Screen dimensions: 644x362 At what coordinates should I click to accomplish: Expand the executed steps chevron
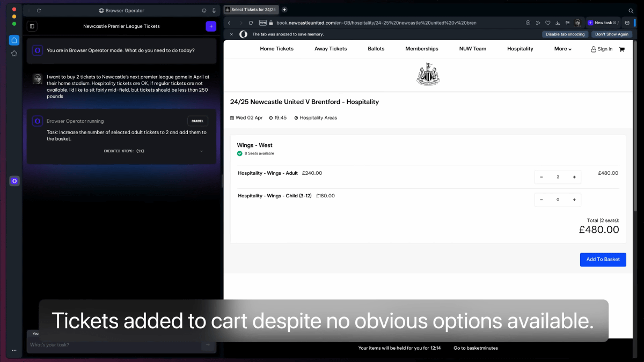point(201,151)
